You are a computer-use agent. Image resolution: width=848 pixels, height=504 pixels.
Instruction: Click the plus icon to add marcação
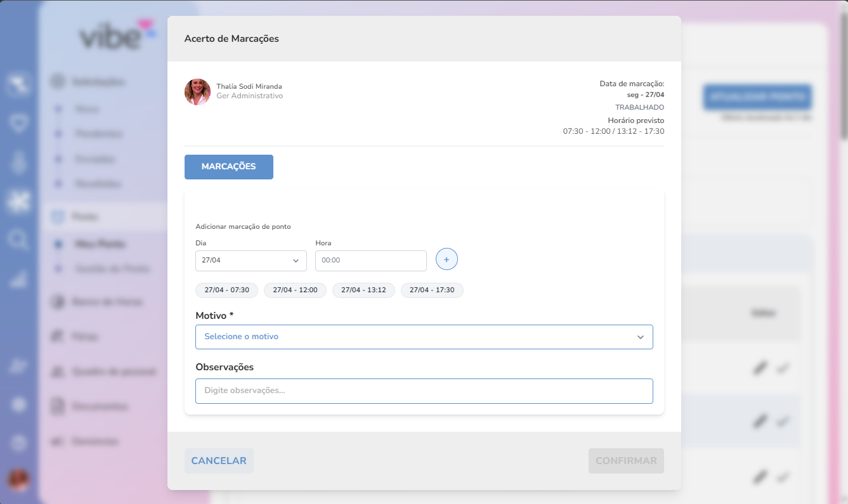point(447,259)
